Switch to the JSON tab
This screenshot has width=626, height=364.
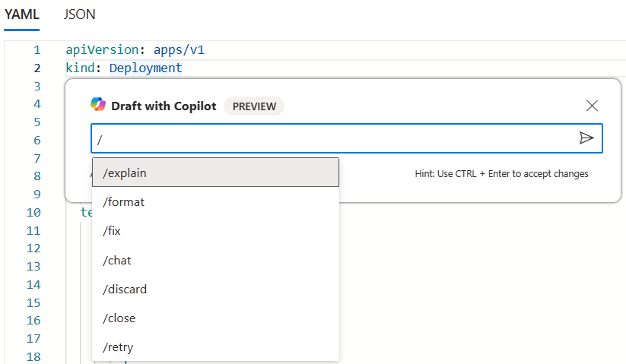pos(80,14)
